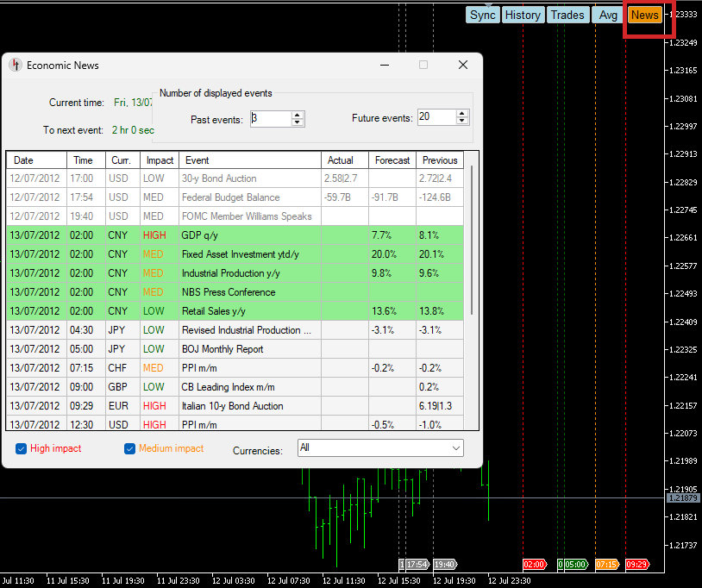Select the 17:54 marker above the timeline
The height and width of the screenshot is (588, 702).
[x=416, y=564]
